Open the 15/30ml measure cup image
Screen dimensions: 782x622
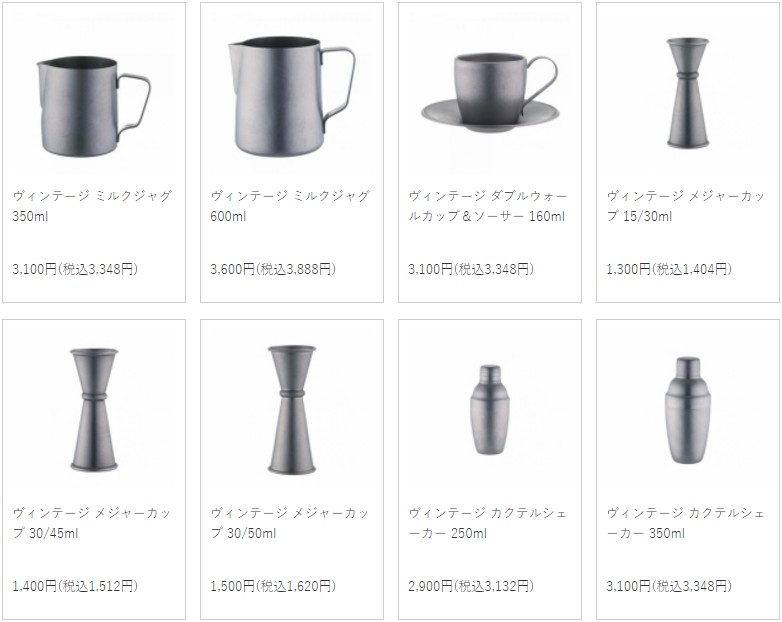pyautogui.click(x=688, y=93)
